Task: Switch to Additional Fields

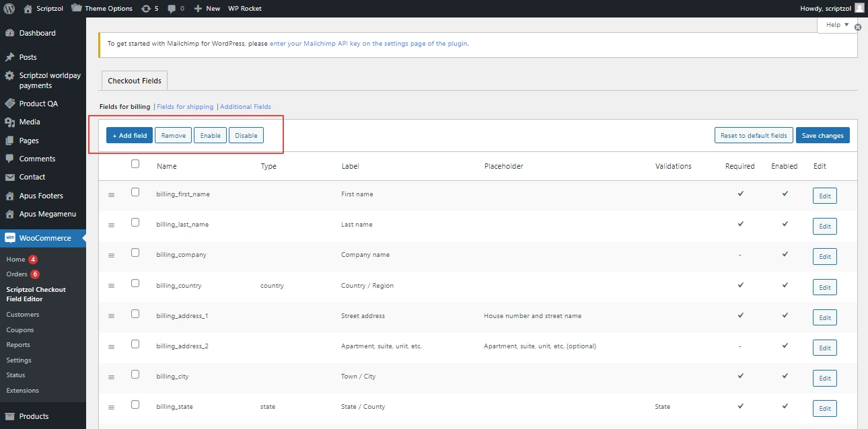Action: (246, 107)
